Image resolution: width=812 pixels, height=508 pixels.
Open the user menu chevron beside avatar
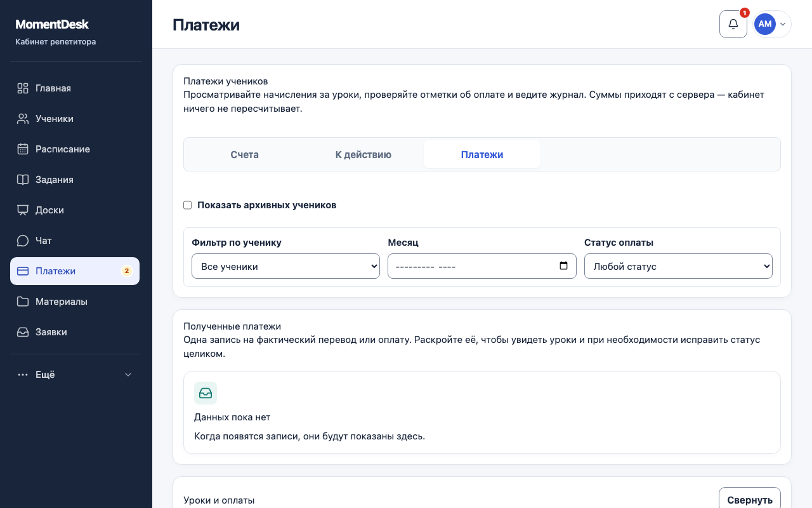click(783, 24)
